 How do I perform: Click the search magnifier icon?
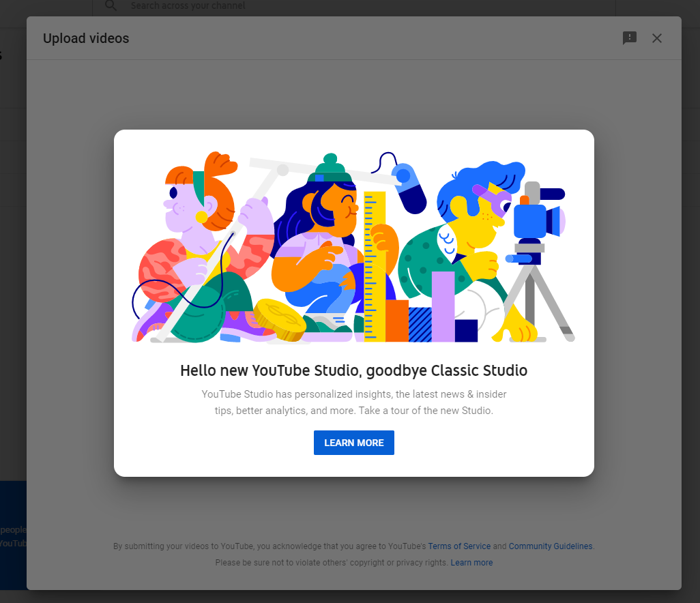pyautogui.click(x=111, y=5)
